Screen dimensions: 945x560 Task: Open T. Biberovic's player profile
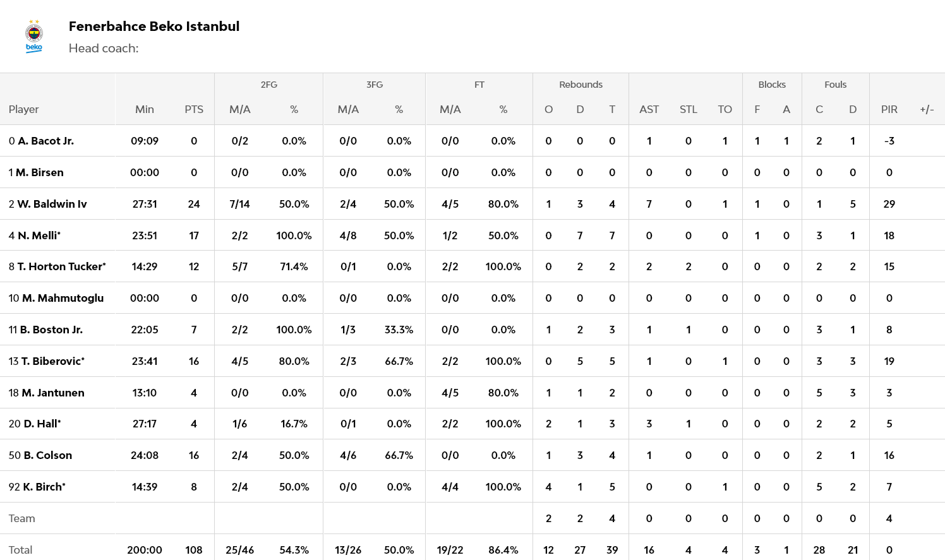coord(52,361)
